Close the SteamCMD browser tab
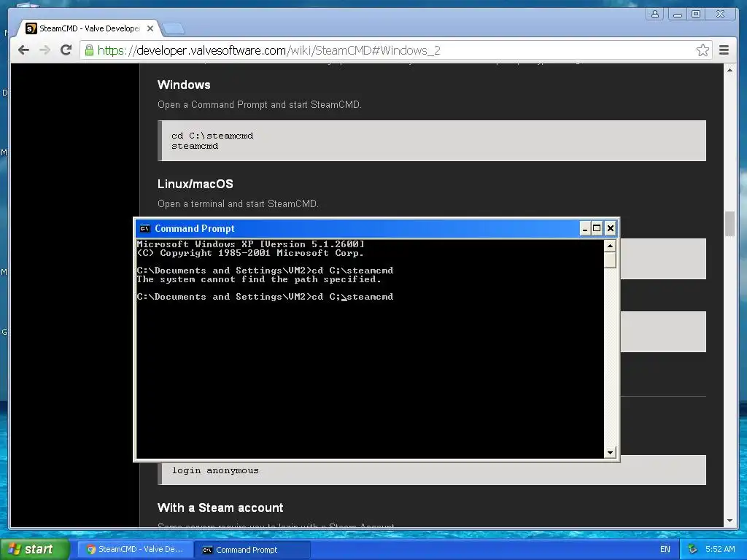747x560 pixels. point(150,28)
